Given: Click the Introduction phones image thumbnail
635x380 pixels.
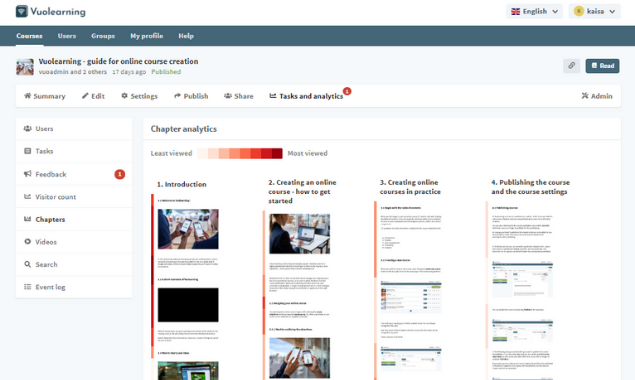Looking at the screenshot, I should (188, 229).
